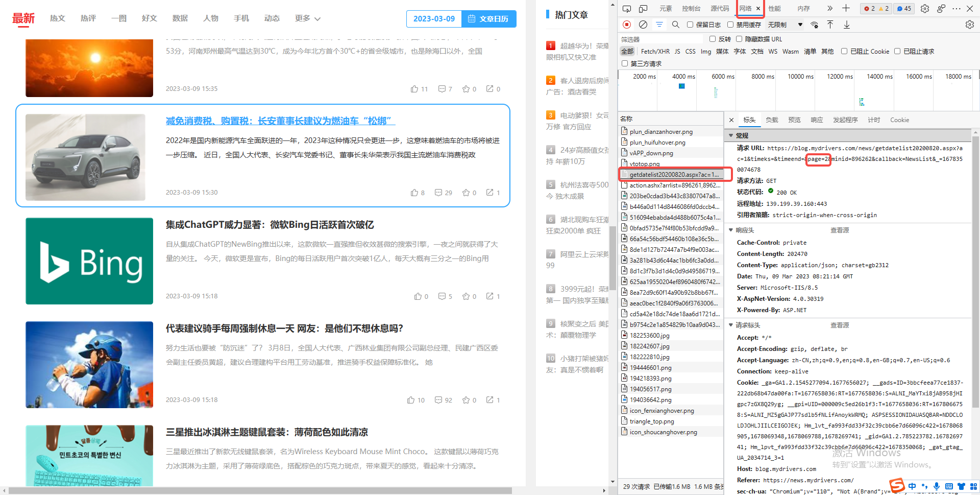
Task: Enable the 保留日志 checkbox
Action: click(x=690, y=24)
